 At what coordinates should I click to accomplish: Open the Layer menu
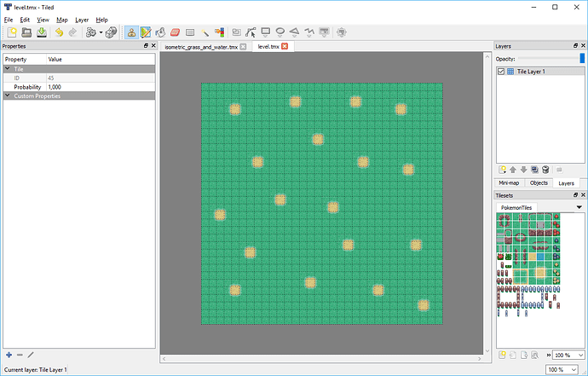point(82,20)
